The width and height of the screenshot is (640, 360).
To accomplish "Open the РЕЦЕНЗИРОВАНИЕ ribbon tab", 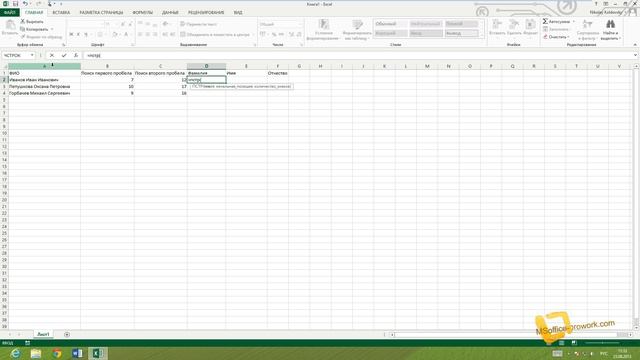I will click(x=206, y=13).
